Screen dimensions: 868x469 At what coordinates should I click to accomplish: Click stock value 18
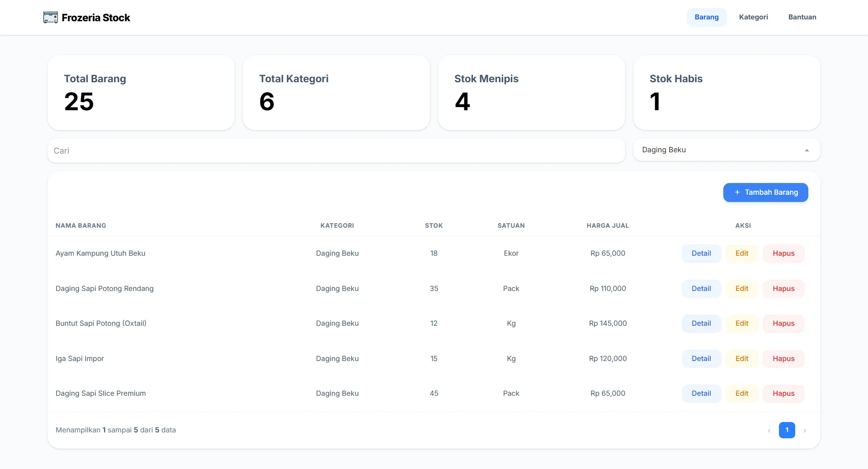[434, 253]
